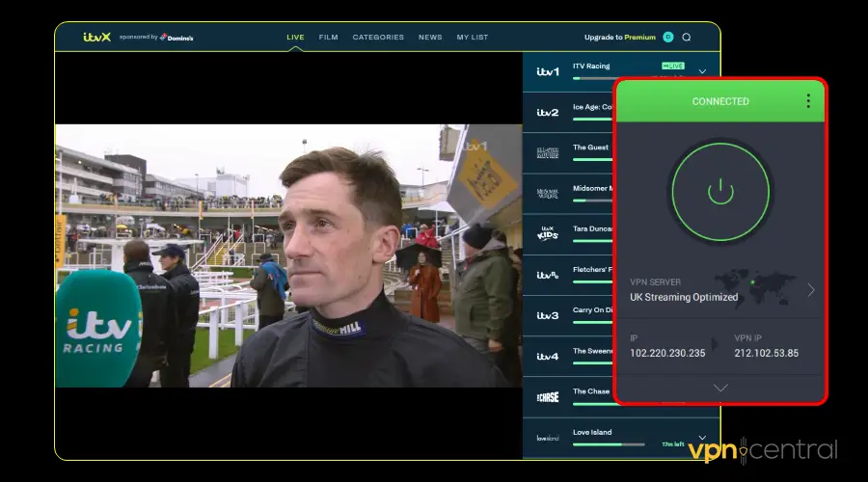Image resolution: width=868 pixels, height=482 pixels.
Task: Open the user profile avatar
Action: pos(668,38)
